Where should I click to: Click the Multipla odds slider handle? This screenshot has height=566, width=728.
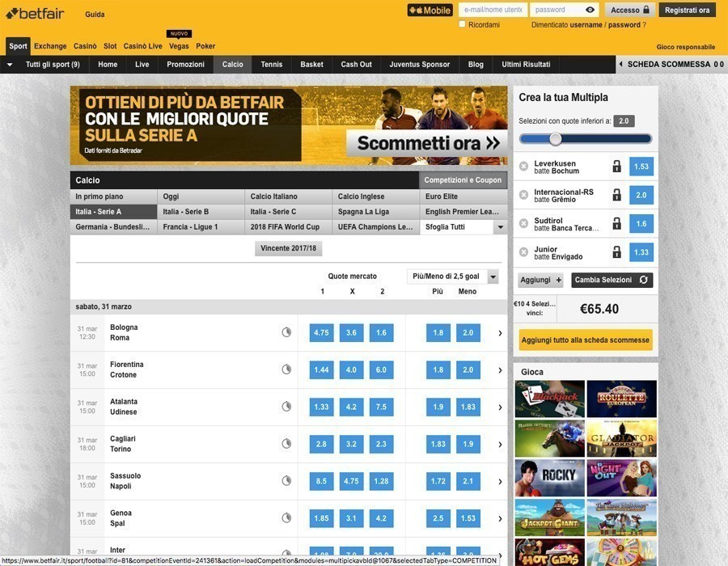click(555, 139)
